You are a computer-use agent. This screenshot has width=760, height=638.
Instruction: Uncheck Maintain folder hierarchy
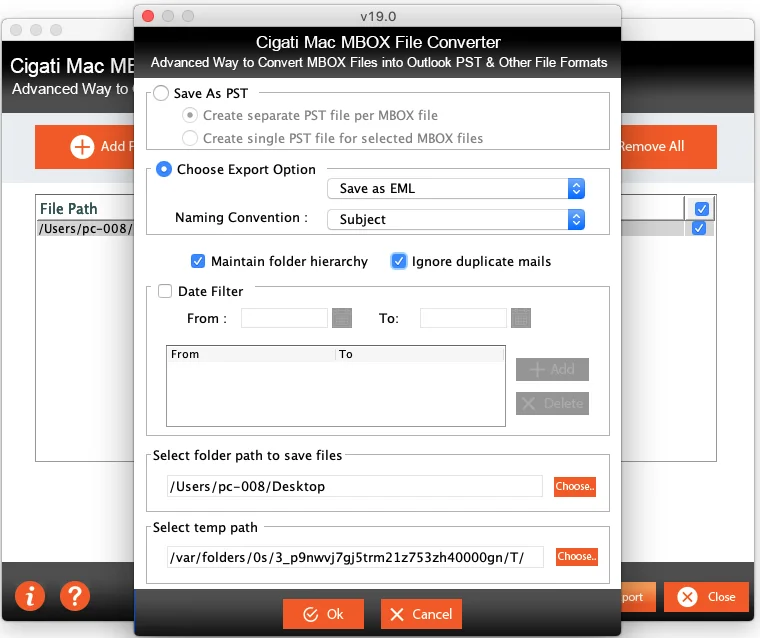coord(198,261)
